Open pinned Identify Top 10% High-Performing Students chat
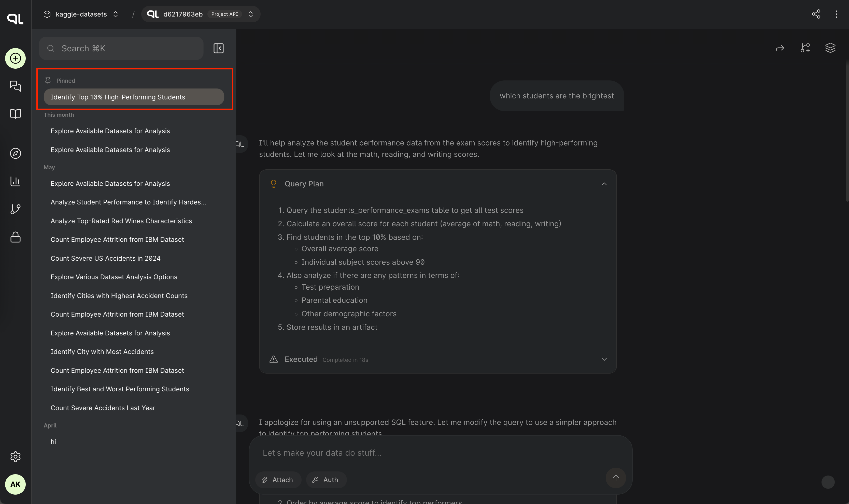This screenshot has width=849, height=504. pos(134,97)
